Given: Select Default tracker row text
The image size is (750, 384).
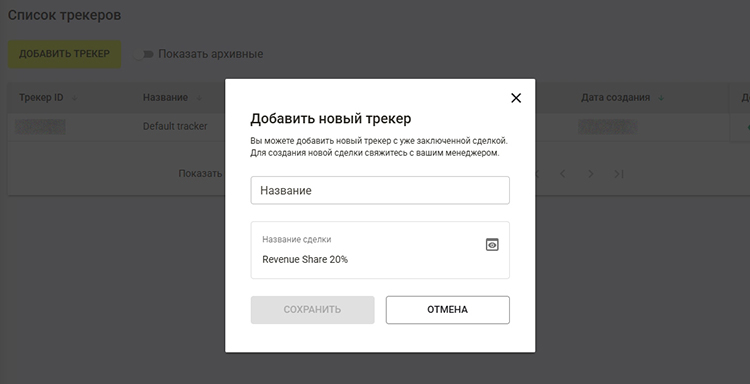Looking at the screenshot, I should point(175,126).
